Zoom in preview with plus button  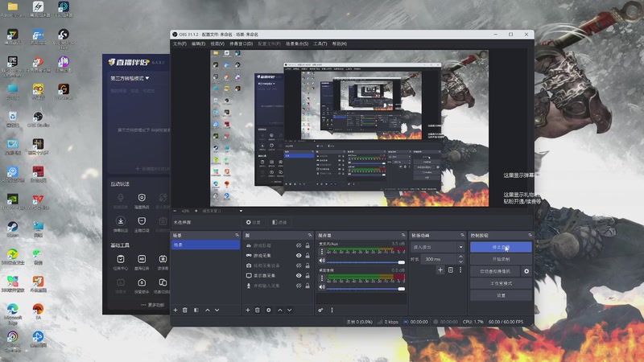196,211
